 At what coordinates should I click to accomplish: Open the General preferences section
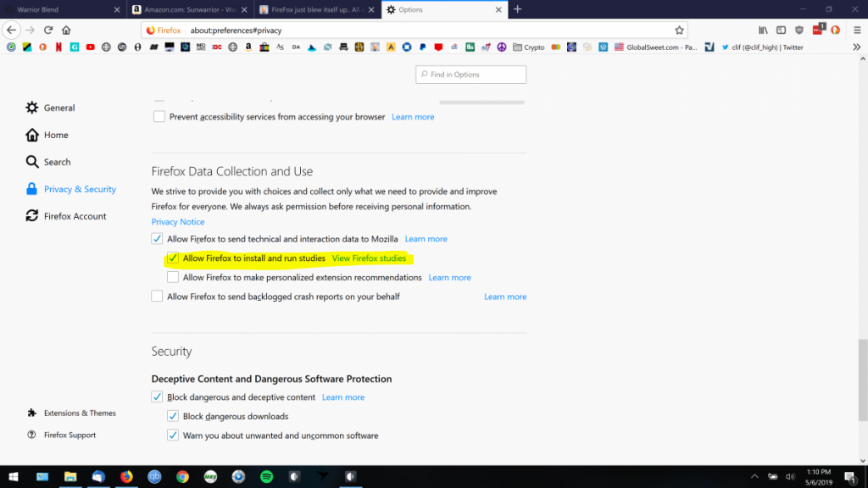50,108
